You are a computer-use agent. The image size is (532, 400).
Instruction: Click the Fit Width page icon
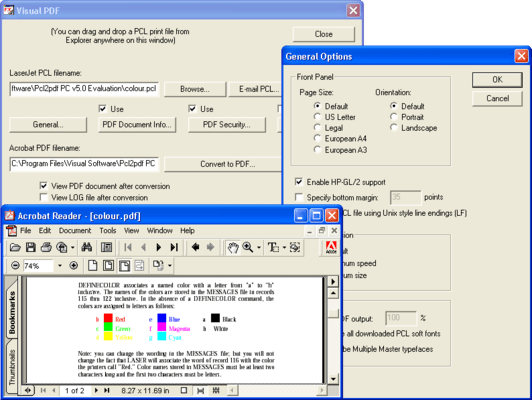pos(124,265)
